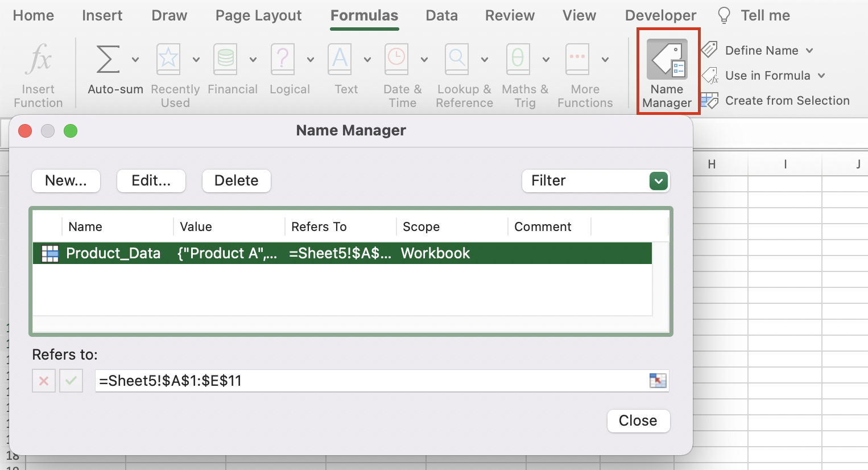
Task: Expand the Use in Formula dropdown arrow
Action: point(821,76)
